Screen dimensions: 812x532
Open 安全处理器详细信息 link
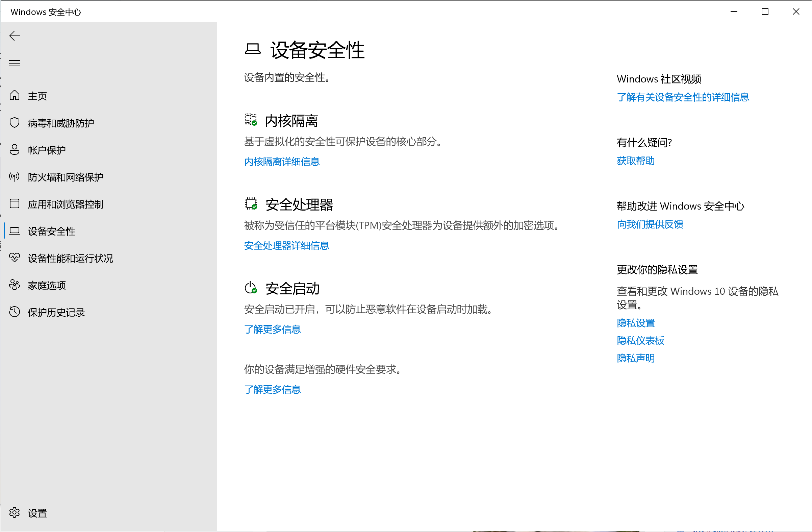(286, 245)
